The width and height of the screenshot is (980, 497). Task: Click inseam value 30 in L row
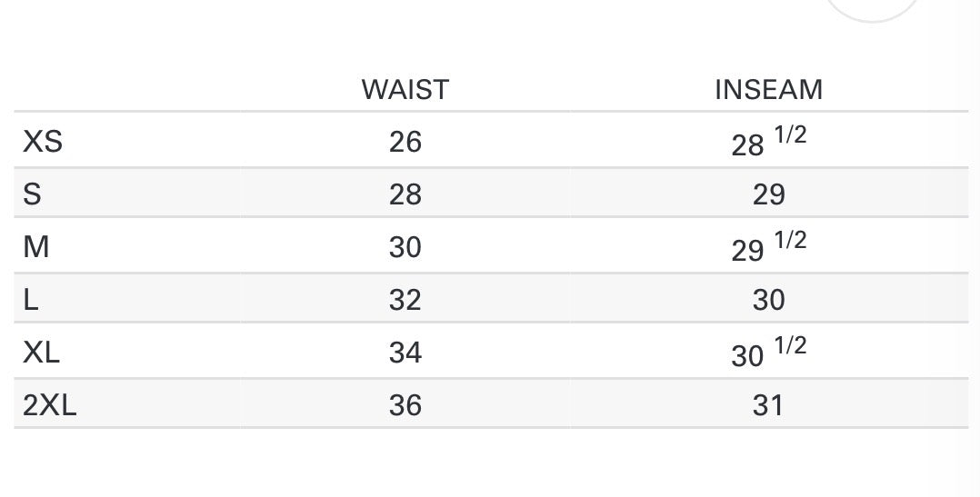coord(768,299)
